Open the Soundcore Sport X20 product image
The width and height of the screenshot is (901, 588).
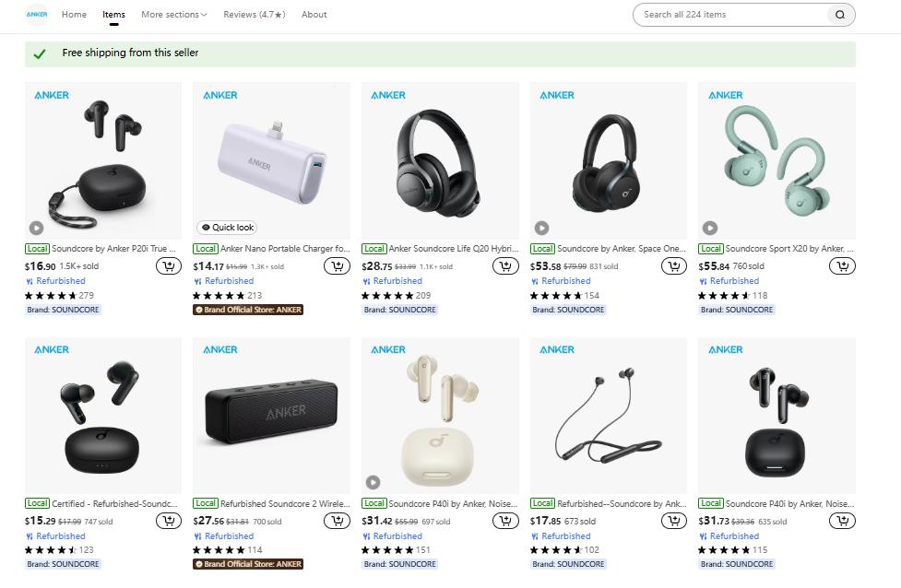pyautogui.click(x=777, y=159)
